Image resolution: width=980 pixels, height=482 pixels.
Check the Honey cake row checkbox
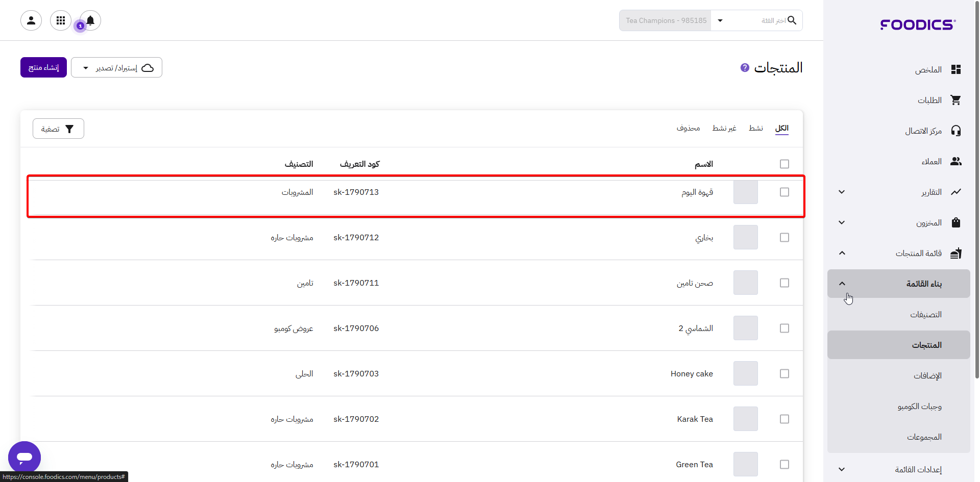tap(784, 374)
